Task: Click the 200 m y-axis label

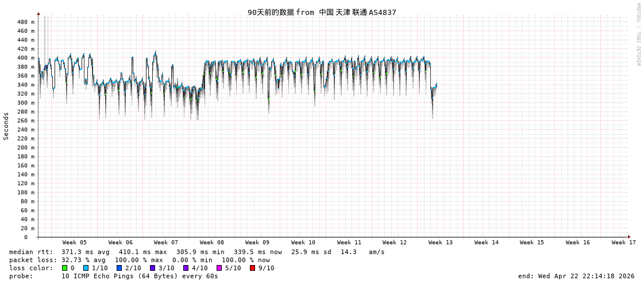Action: pos(25,148)
